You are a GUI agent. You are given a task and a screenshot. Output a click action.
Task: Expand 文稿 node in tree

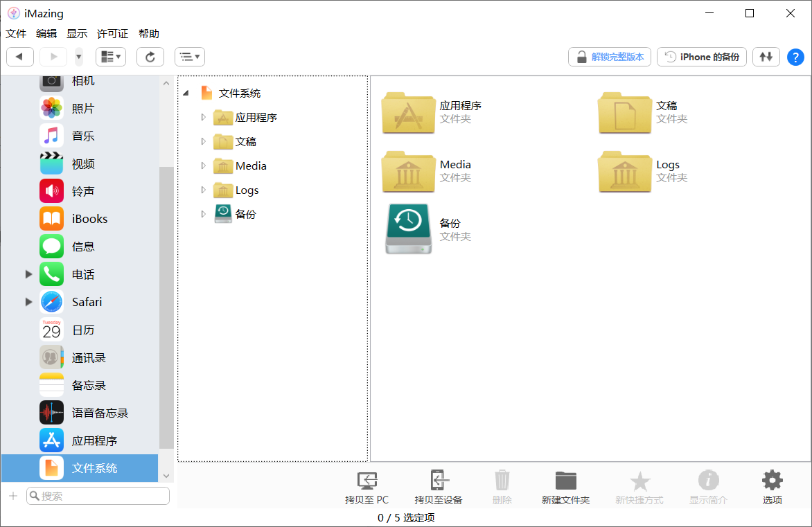click(204, 141)
